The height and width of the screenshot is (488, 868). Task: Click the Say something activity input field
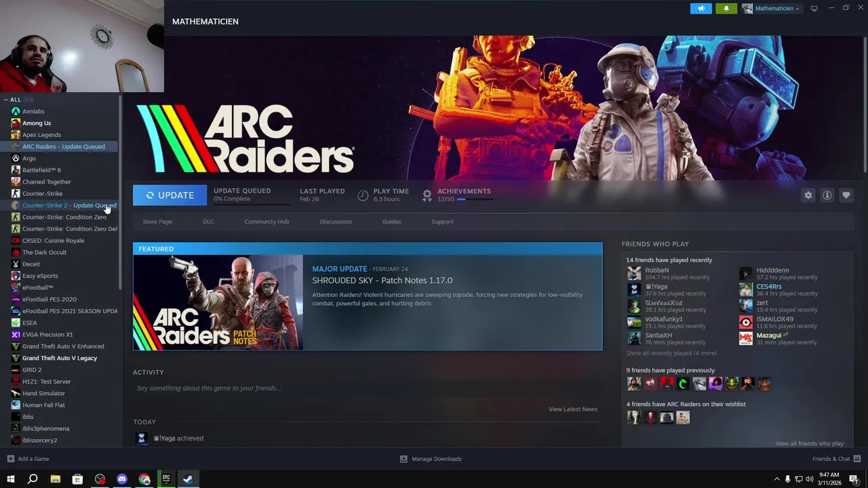tap(367, 388)
